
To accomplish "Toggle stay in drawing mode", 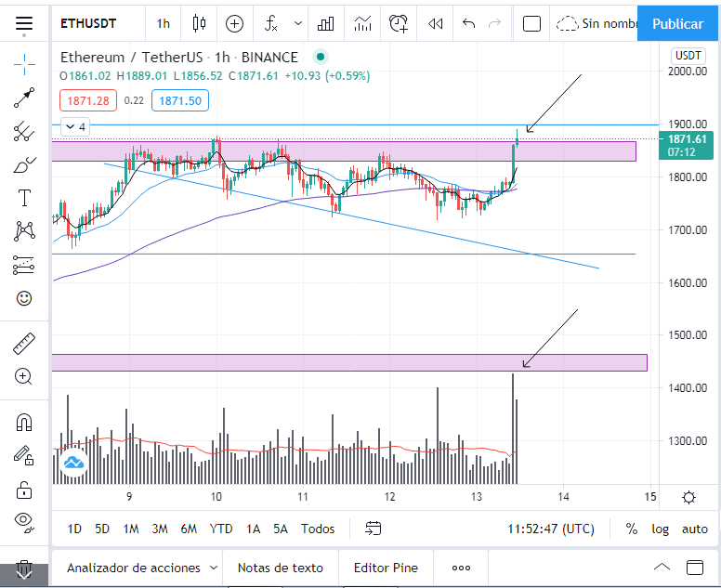I will pos(24,455).
